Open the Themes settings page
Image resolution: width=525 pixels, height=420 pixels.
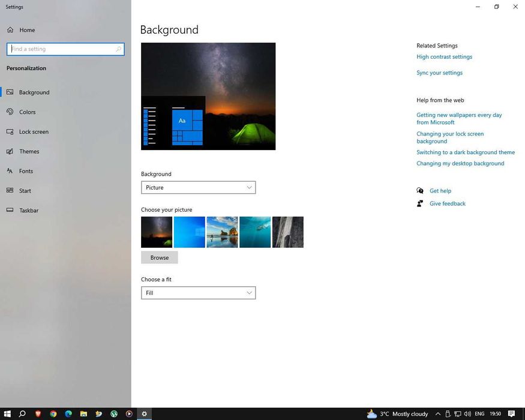tap(65, 151)
